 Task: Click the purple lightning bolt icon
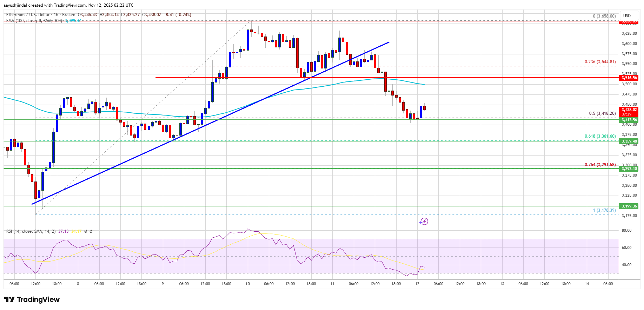click(424, 222)
